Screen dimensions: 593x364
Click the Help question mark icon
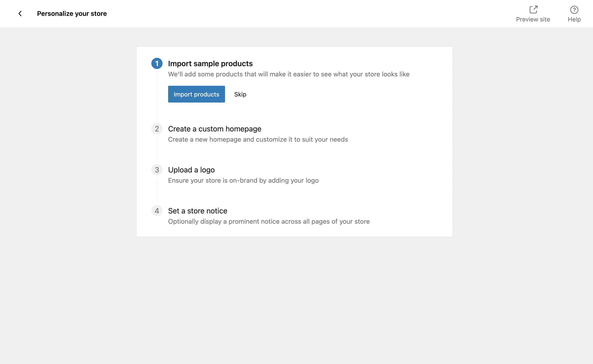click(574, 10)
